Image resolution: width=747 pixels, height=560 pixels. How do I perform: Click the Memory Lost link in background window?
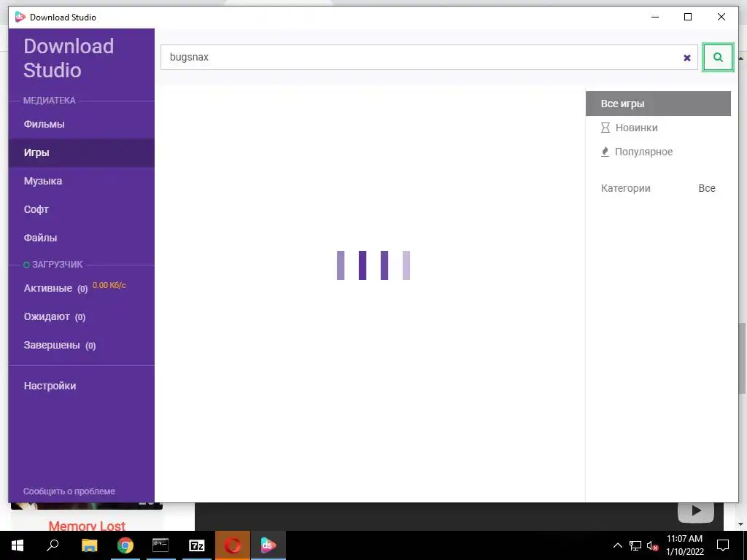tap(87, 526)
